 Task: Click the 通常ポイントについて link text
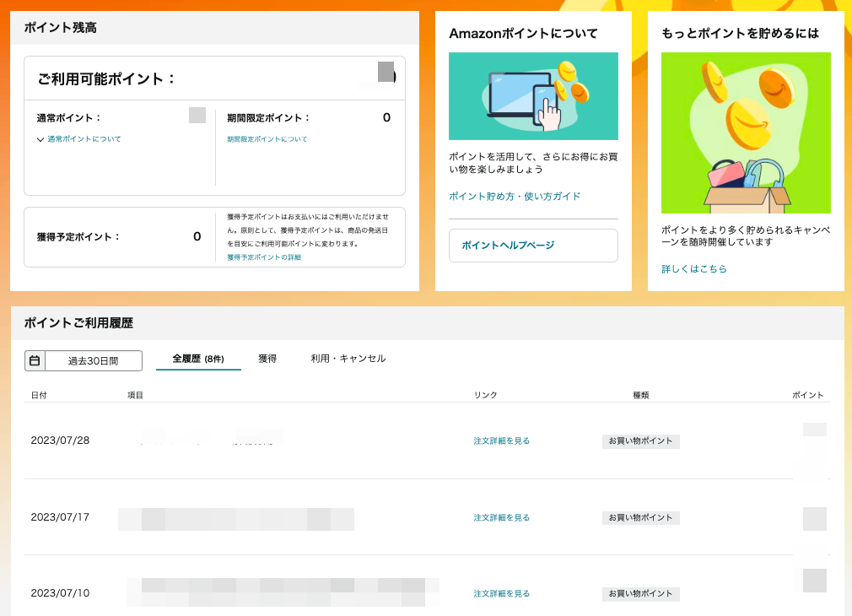84,139
